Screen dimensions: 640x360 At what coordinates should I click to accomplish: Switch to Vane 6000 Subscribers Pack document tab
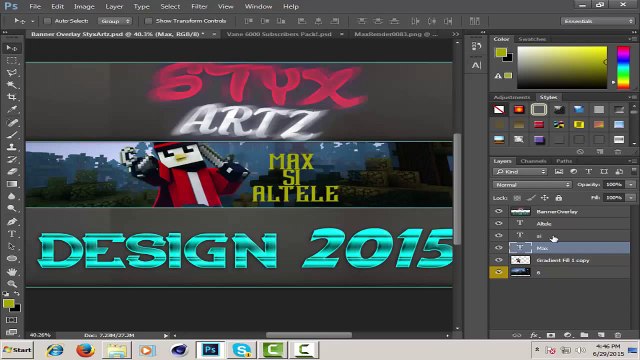279,34
